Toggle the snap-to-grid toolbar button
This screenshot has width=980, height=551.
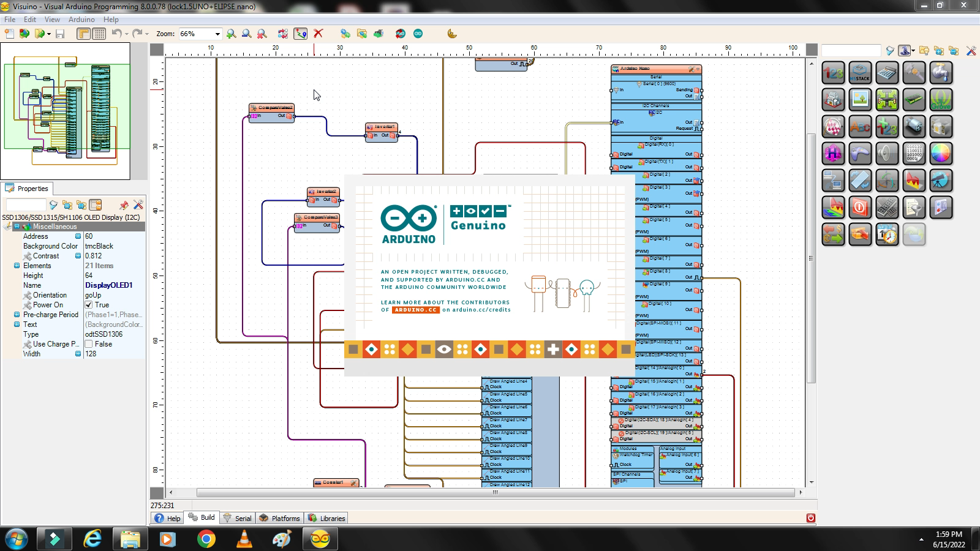98,34
